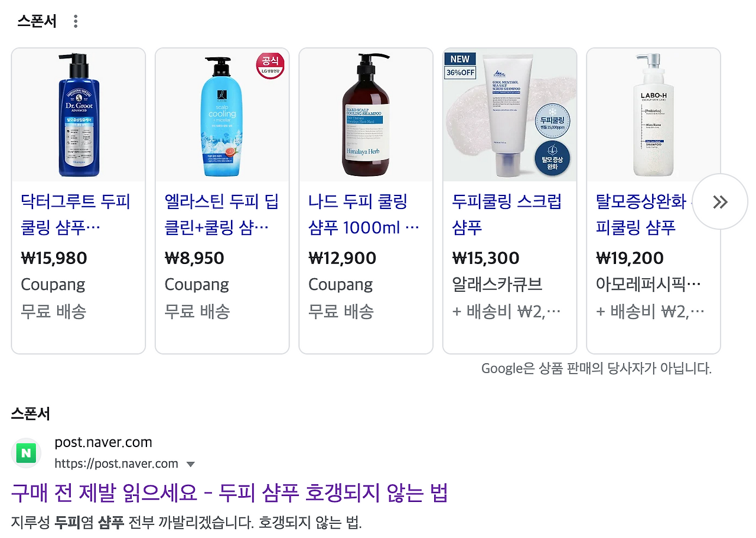Open the 엘라스틴 두피 딥클린+쿨링 title link
The height and width of the screenshot is (538, 756).
point(221,214)
